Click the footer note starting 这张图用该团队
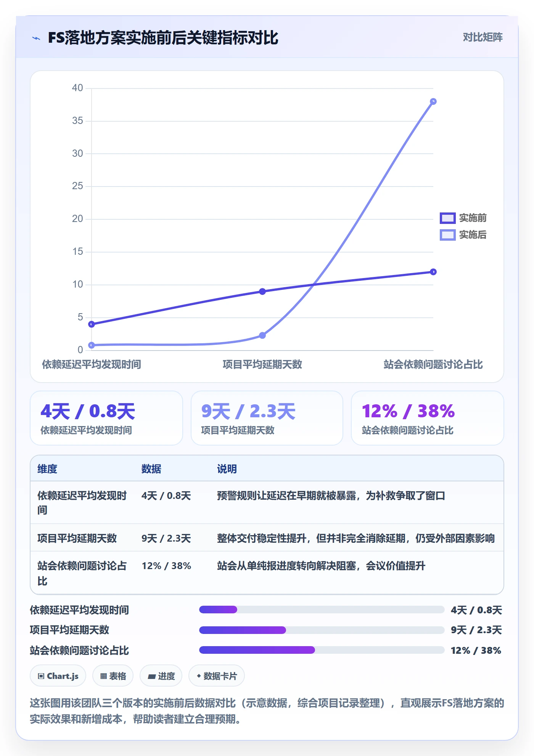 267,711
